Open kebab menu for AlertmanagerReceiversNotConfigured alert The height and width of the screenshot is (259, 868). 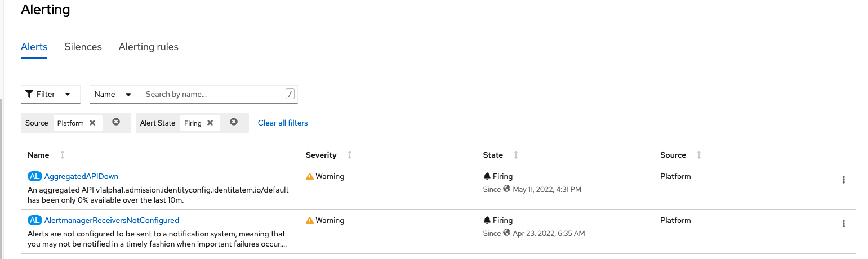(x=843, y=224)
